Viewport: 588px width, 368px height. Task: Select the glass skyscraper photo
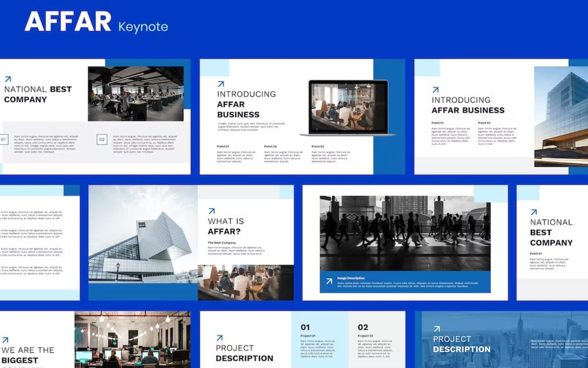pyautogui.click(x=561, y=117)
